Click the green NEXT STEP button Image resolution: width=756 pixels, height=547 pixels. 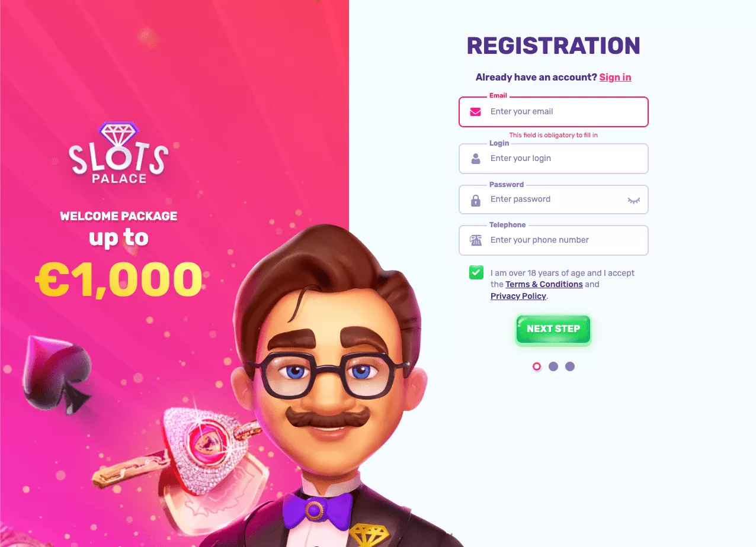click(553, 329)
